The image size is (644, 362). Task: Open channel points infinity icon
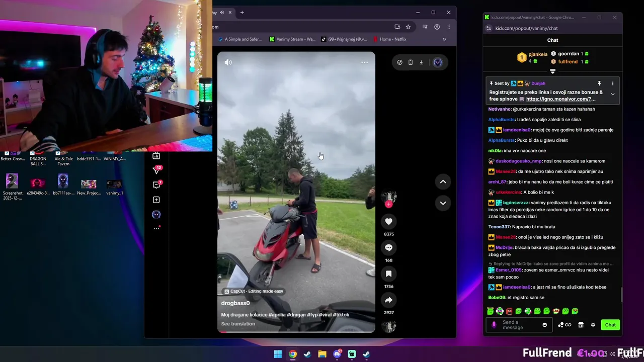(565, 325)
